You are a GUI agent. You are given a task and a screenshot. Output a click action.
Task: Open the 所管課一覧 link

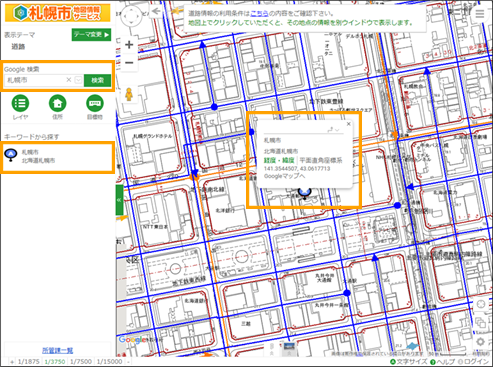click(x=58, y=350)
